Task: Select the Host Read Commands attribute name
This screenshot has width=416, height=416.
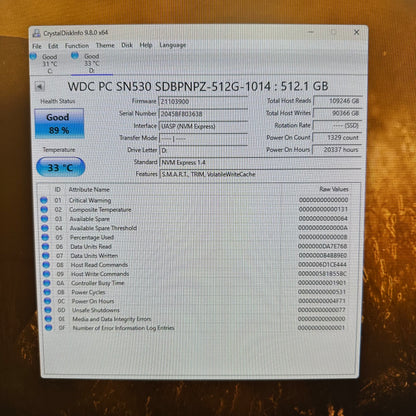Action: coord(99,265)
